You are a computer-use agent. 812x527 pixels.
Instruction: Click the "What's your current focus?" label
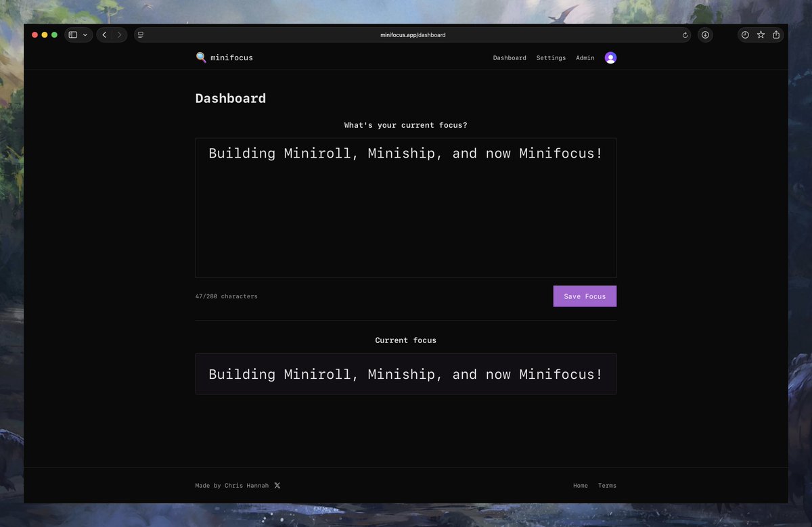click(406, 125)
